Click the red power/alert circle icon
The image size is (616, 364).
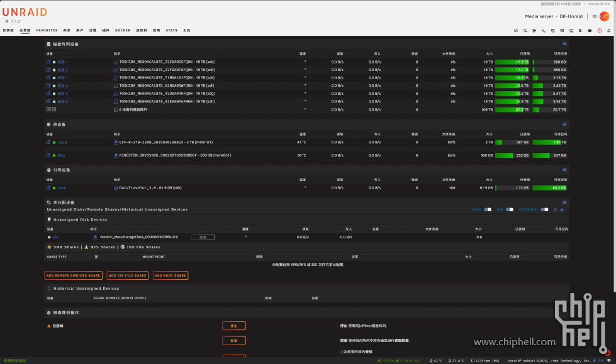tap(600, 30)
